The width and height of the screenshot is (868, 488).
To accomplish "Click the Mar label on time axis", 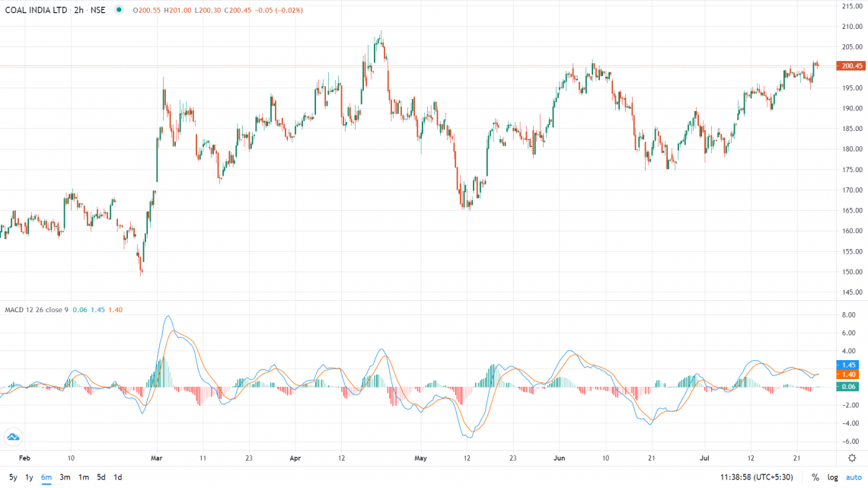I will (x=157, y=458).
